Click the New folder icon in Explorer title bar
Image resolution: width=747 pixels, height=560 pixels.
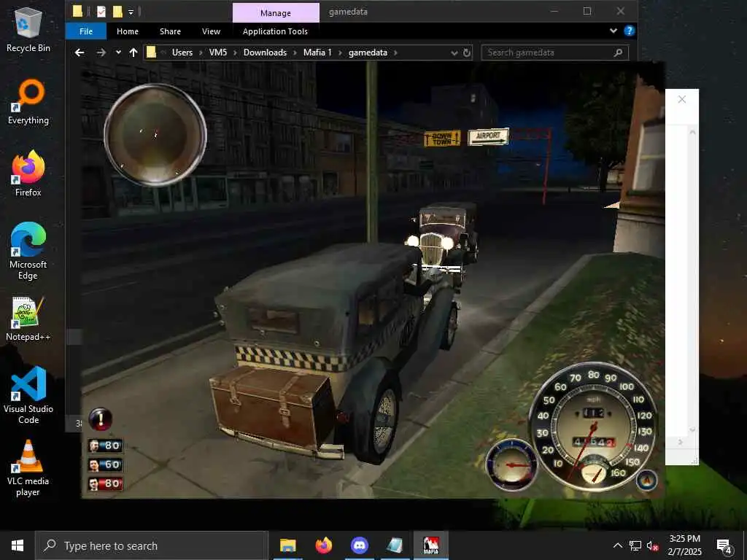[x=117, y=12]
